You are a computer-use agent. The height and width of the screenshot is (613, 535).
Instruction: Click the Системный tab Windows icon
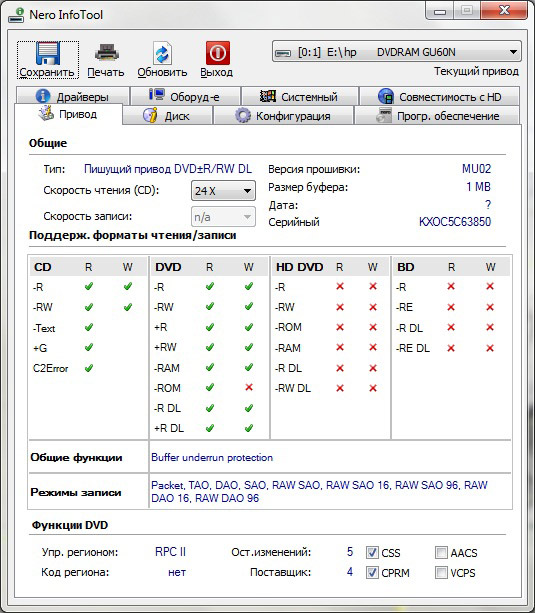pos(268,96)
